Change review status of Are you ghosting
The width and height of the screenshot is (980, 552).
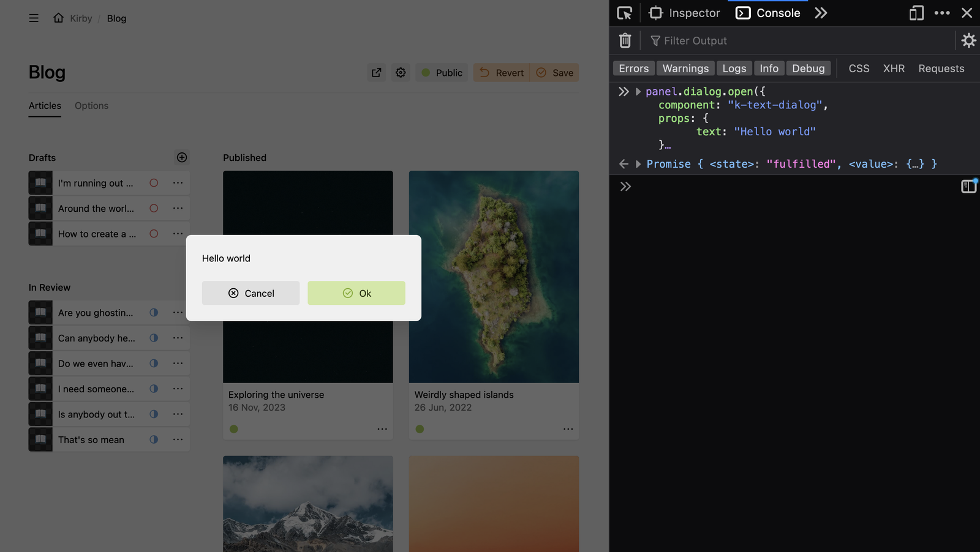[154, 313]
